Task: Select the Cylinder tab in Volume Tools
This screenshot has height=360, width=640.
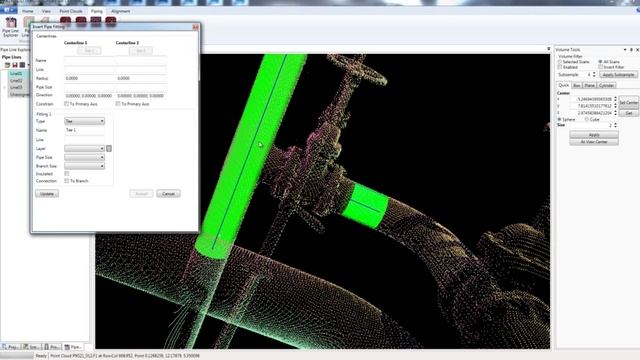Action: point(607,85)
